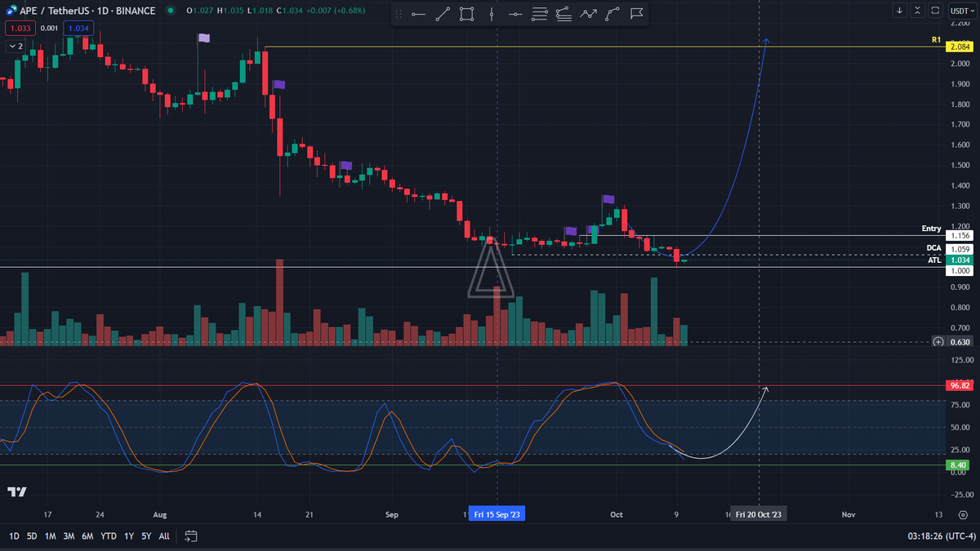Select the path zigzag drawing tool

point(588,14)
